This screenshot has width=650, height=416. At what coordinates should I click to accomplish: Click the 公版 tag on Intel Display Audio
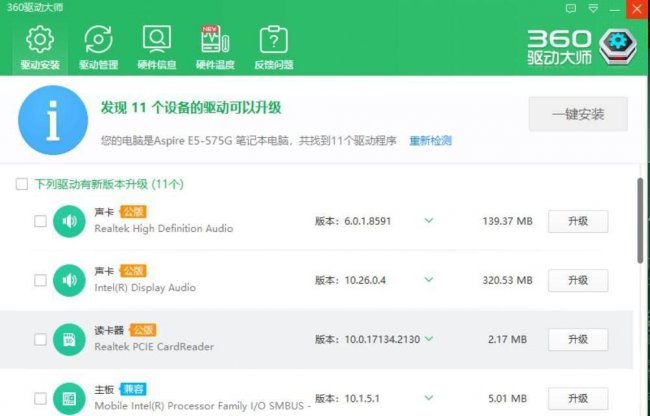coord(133,271)
